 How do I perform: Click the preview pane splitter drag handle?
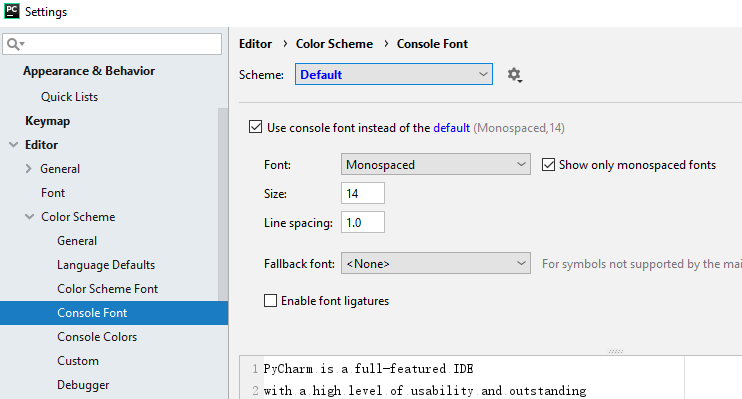coord(616,351)
